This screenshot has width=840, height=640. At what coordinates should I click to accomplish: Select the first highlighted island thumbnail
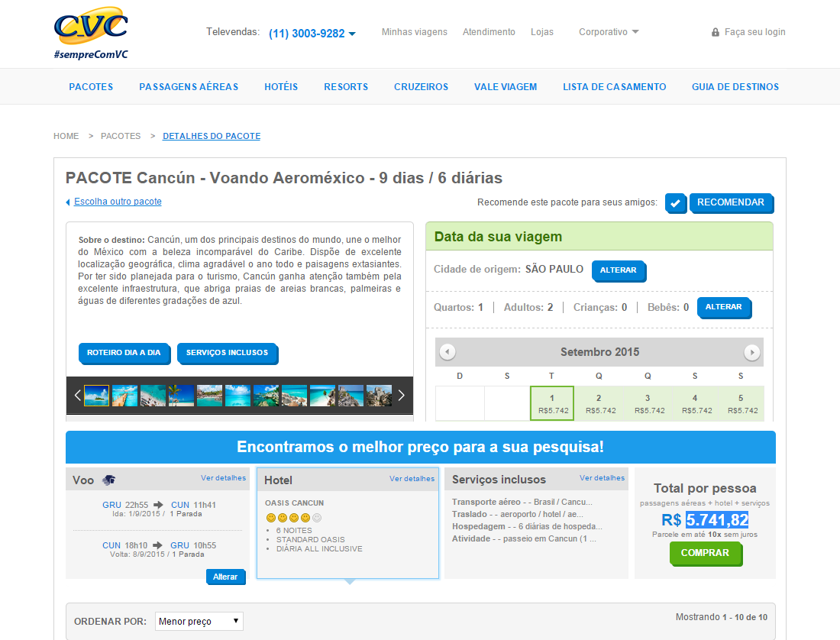tap(96, 396)
